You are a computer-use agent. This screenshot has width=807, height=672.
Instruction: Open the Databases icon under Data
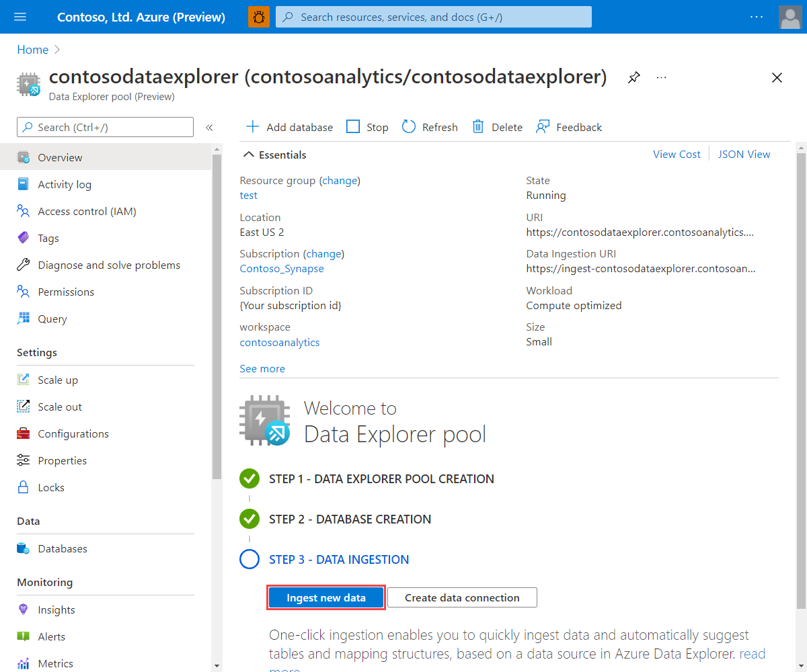coord(24,548)
